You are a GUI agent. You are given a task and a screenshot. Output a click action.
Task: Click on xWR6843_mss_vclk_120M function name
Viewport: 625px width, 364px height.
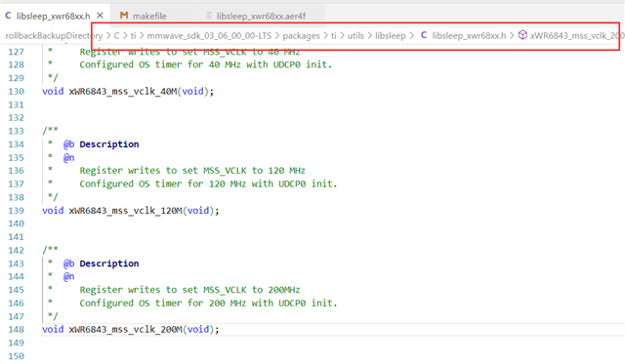point(126,211)
